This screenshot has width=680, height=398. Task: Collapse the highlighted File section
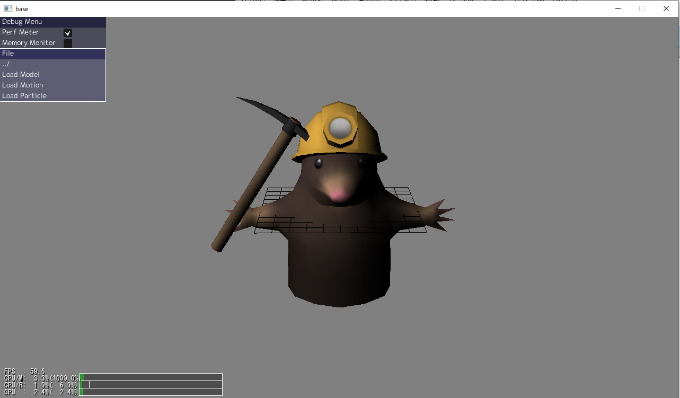tap(53, 53)
